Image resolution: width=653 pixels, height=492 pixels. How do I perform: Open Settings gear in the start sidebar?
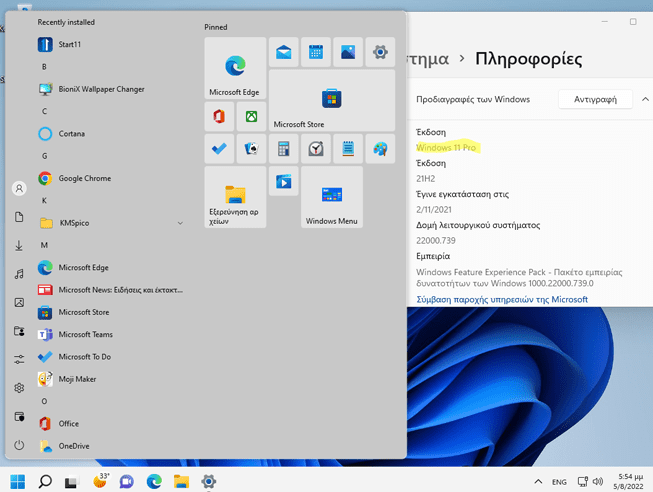coord(19,388)
